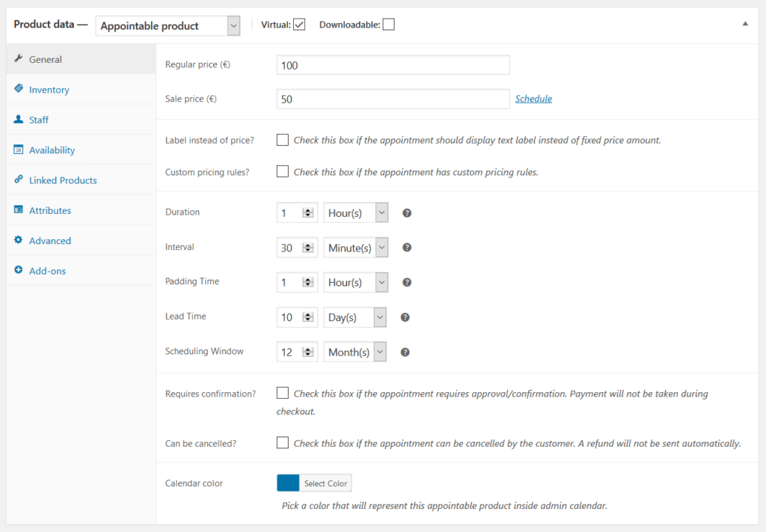Image resolution: width=766 pixels, height=532 pixels.
Task: Click the Duration help question mark icon
Action: 406,213
